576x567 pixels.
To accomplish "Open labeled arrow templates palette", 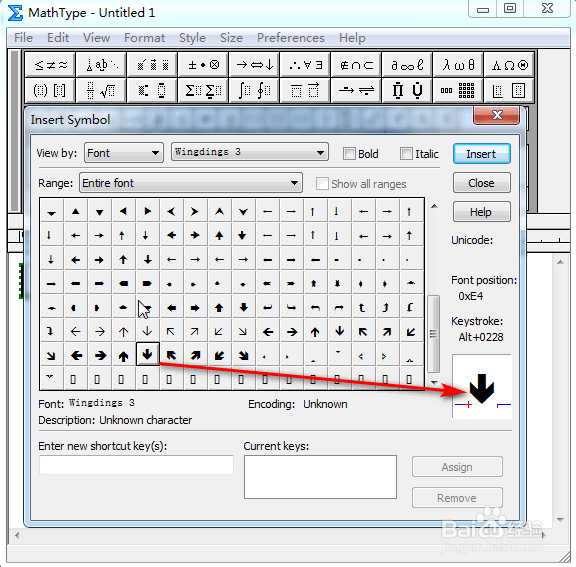I will click(356, 90).
